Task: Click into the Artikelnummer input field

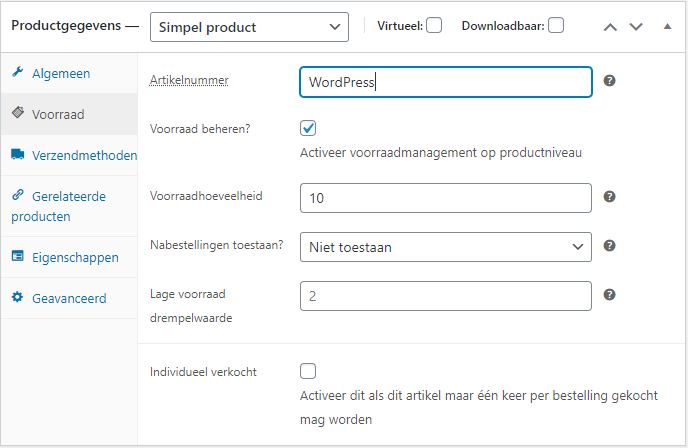Action: [x=446, y=82]
